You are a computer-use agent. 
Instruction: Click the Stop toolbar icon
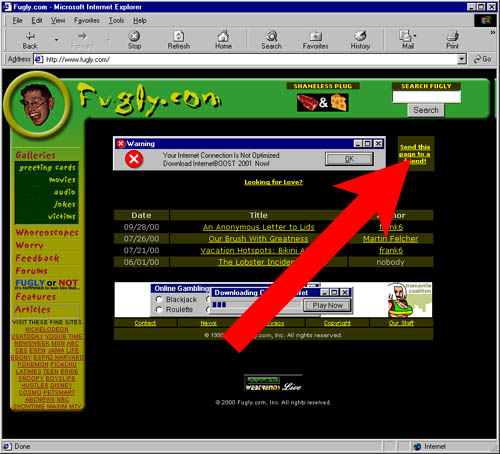134,40
